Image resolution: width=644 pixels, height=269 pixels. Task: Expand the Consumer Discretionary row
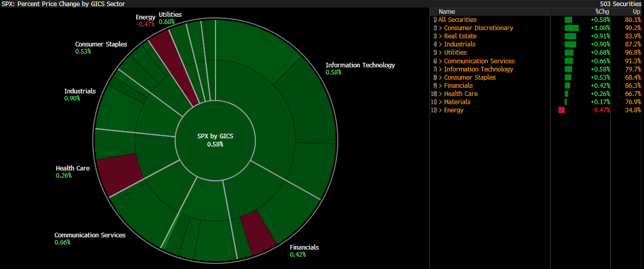pyautogui.click(x=441, y=28)
